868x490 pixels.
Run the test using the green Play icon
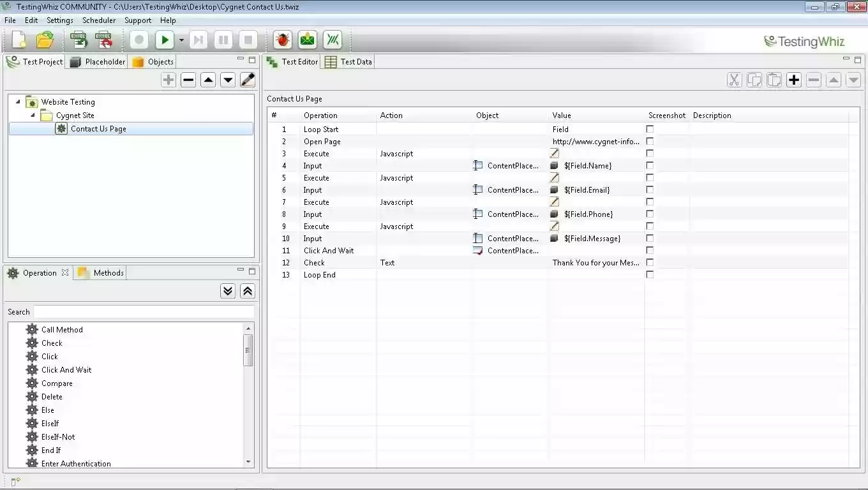164,40
